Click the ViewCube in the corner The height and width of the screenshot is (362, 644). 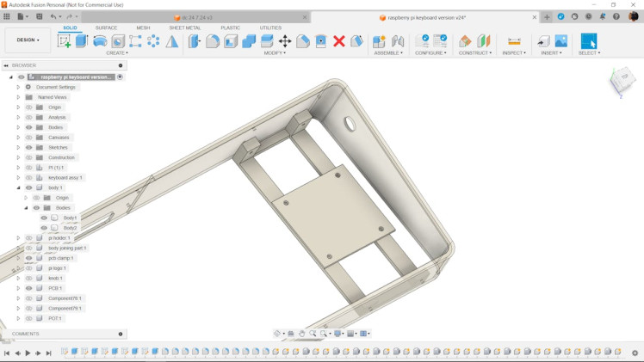click(623, 80)
